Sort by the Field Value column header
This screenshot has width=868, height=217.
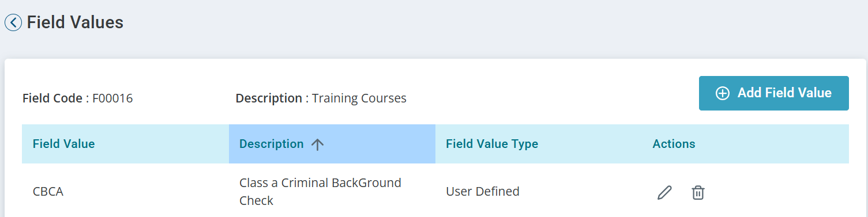click(x=63, y=144)
